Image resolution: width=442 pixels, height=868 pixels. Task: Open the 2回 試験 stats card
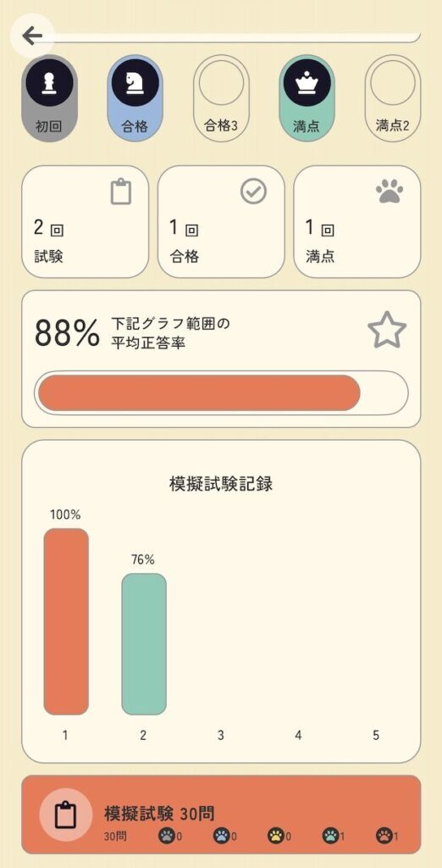(86, 221)
